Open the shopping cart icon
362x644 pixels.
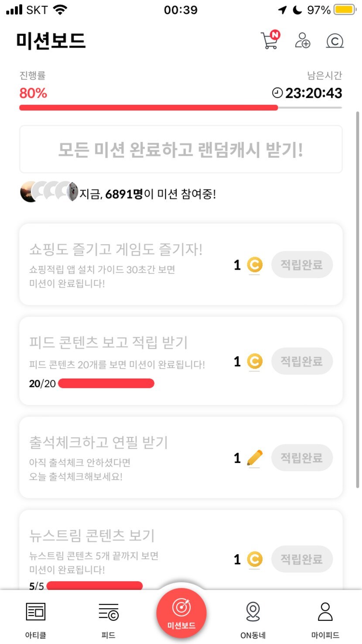tap(270, 41)
